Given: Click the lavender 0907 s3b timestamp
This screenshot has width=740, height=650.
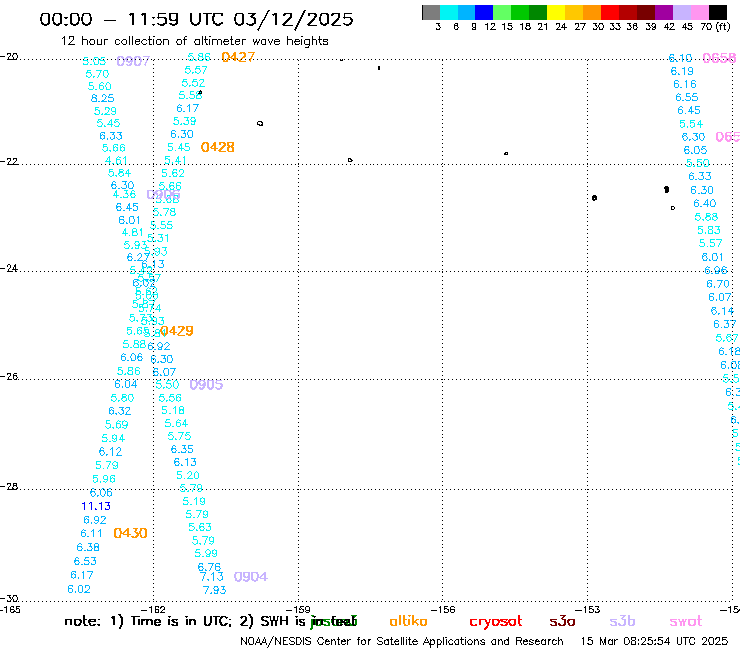Looking at the screenshot, I should (133, 61).
